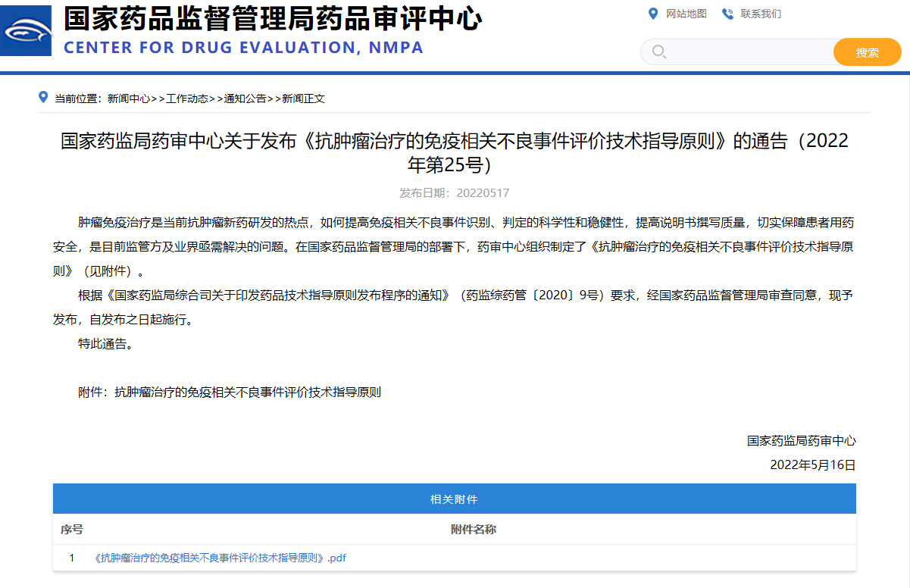Image resolution: width=910 pixels, height=588 pixels.
Task: Click the 相关附件 blue header bar
Action: pos(455,499)
